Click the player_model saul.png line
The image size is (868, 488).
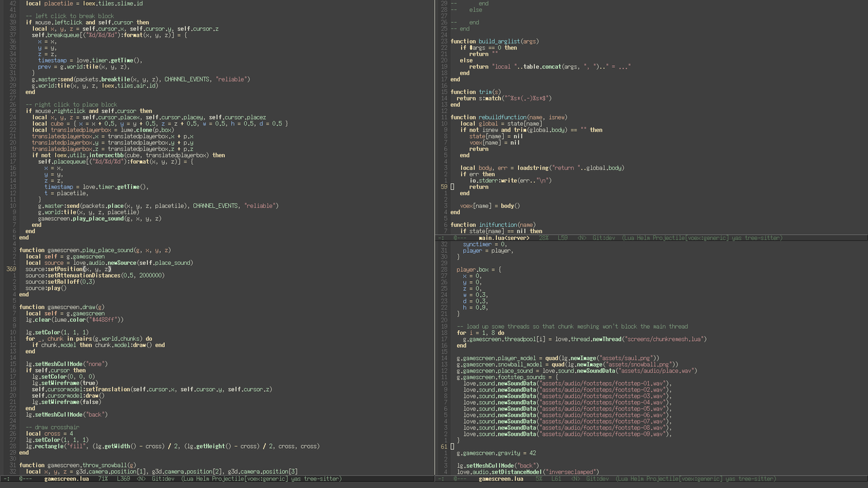pos(558,357)
